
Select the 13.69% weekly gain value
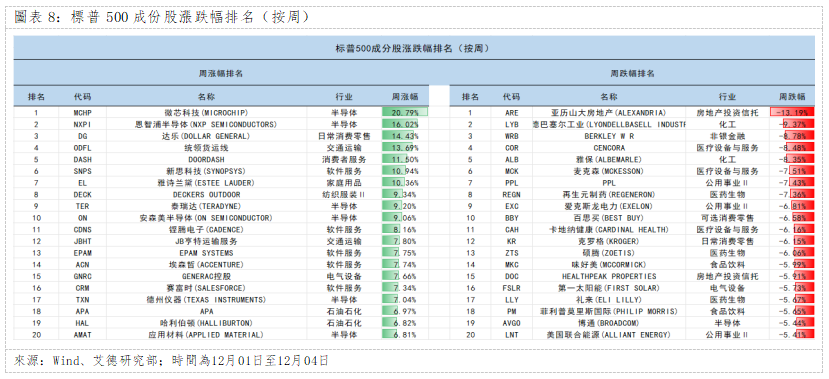[x=405, y=147]
